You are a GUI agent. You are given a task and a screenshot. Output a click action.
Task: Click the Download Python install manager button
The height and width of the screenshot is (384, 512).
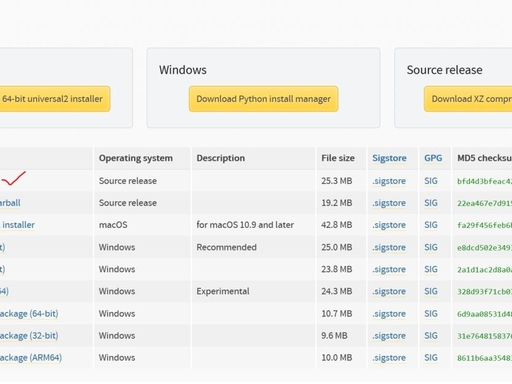coord(263,99)
